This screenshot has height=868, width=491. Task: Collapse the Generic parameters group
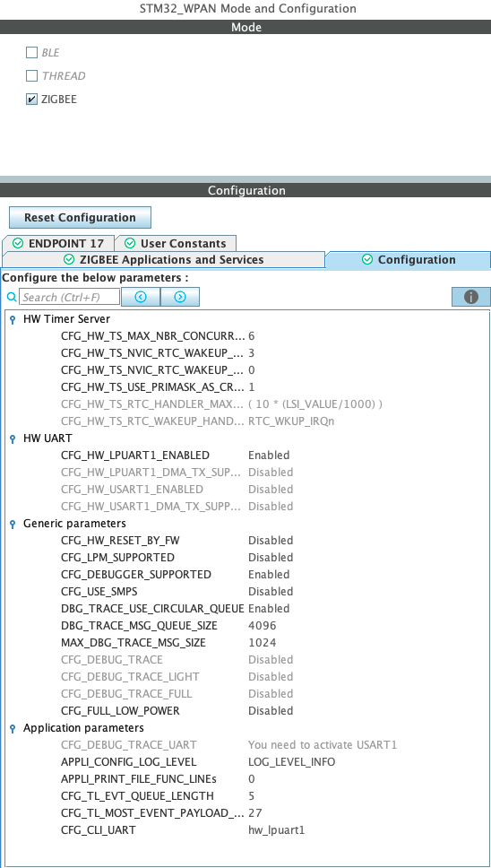pos(13,525)
